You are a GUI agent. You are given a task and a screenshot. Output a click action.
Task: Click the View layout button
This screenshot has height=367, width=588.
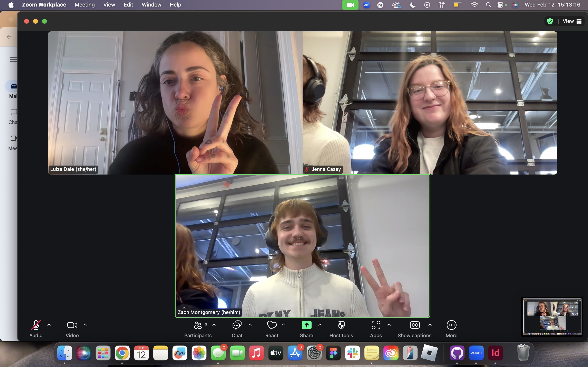pos(572,21)
